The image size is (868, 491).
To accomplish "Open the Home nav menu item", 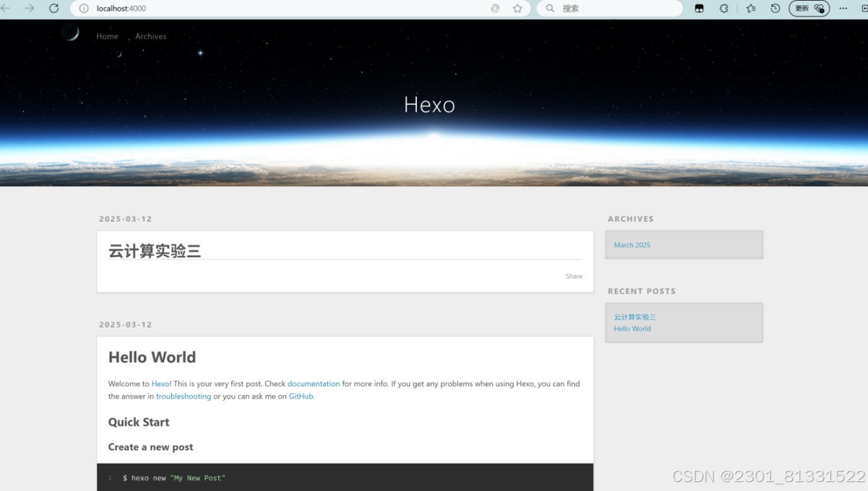I will pos(107,36).
